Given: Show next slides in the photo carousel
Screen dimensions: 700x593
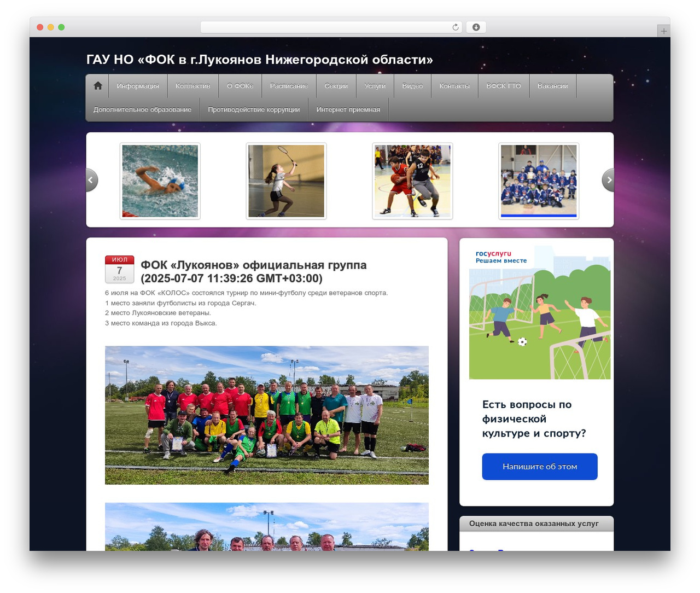Looking at the screenshot, I should pyautogui.click(x=608, y=180).
